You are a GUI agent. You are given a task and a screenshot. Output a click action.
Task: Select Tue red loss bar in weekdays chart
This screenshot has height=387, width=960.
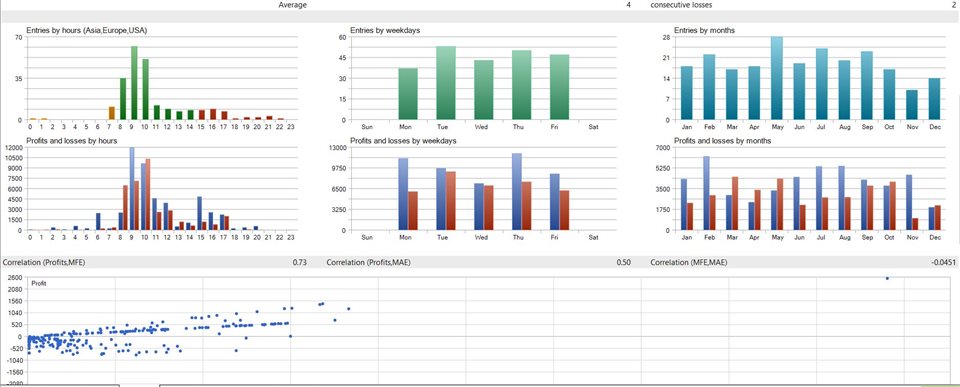pos(451,201)
